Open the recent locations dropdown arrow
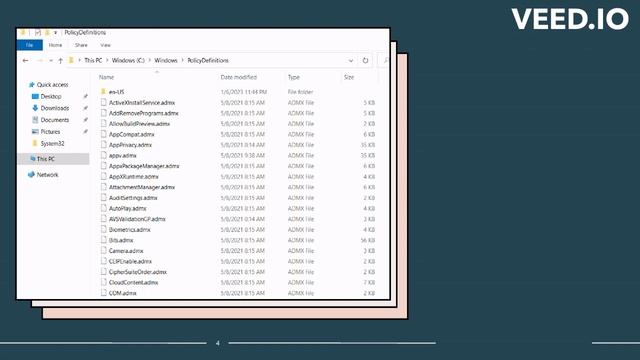The width and height of the screenshot is (640, 360). [x=51, y=60]
